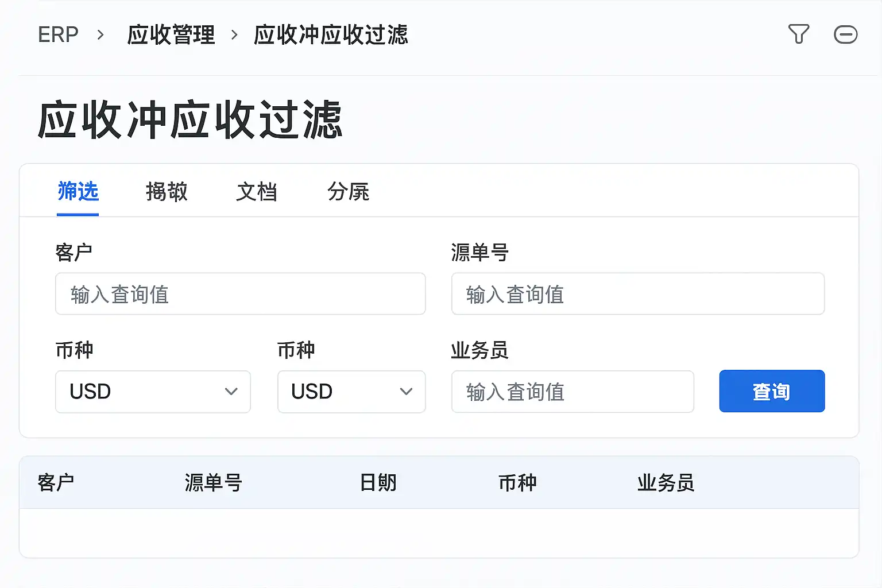Click the circled minus icon
Image resolution: width=882 pixels, height=588 pixels.
point(845,34)
